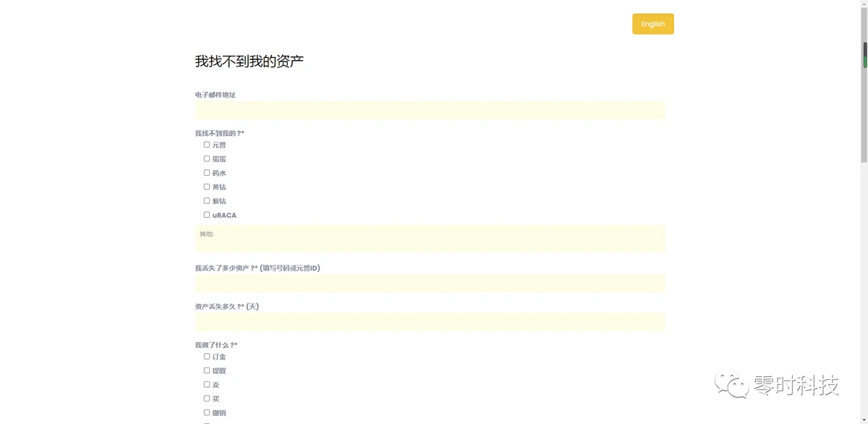The height and width of the screenshot is (424, 868).
Task: Check the 元兽 checkbox
Action: [x=207, y=145]
